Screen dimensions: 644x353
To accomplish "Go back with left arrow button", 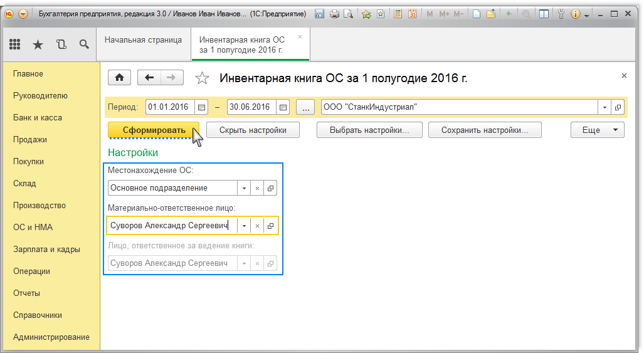I will point(149,78).
